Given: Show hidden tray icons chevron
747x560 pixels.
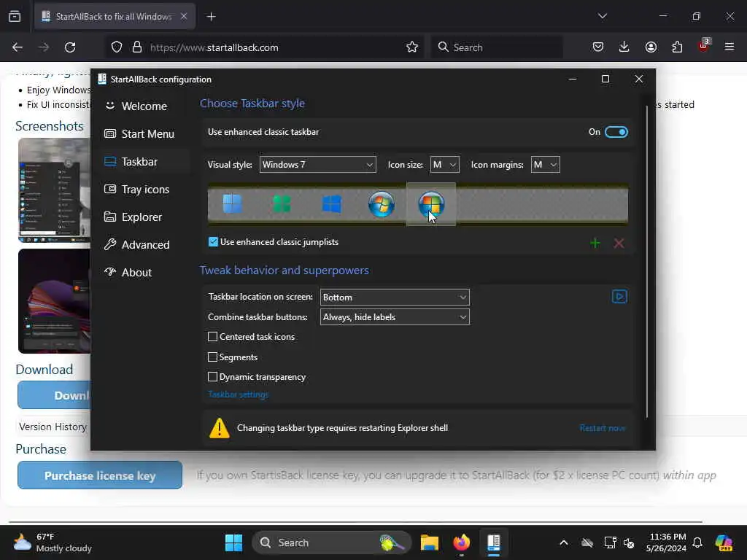Looking at the screenshot, I should point(564,542).
